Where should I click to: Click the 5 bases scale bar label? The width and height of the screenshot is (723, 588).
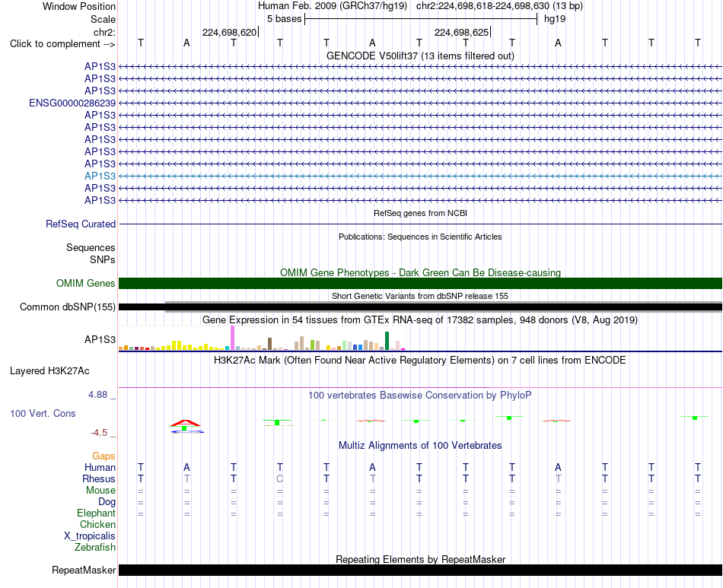coord(284,19)
